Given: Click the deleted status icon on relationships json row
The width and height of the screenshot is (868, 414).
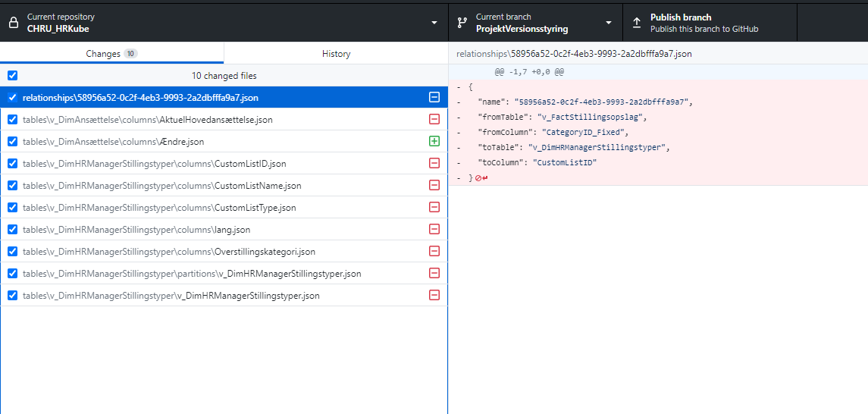Looking at the screenshot, I should pos(434,97).
